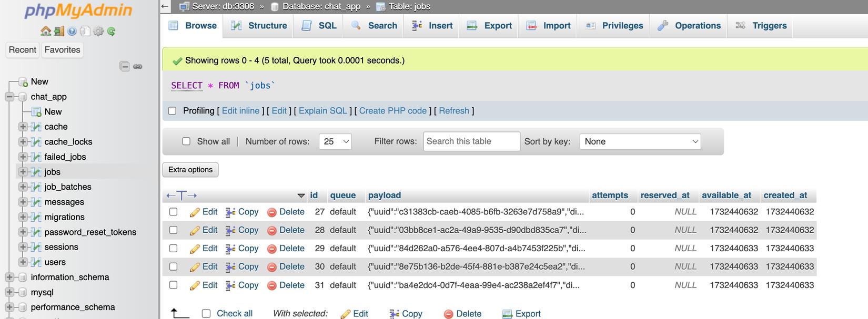Click the left arrow hide panel icon
The width and height of the screenshot is (868, 319).
point(165,6)
